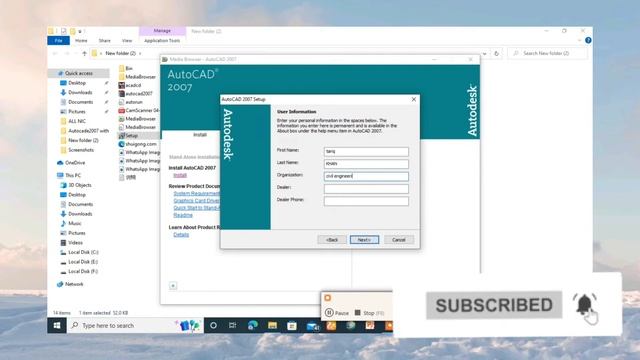The width and height of the screenshot is (640, 360).
Task: Click the small expand box in Media Browser
Action: [x=173, y=286]
